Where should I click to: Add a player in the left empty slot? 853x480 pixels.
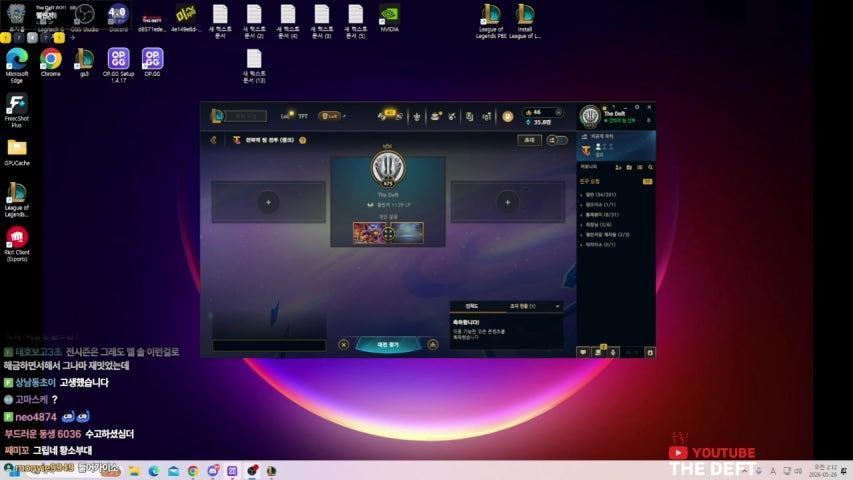point(268,202)
